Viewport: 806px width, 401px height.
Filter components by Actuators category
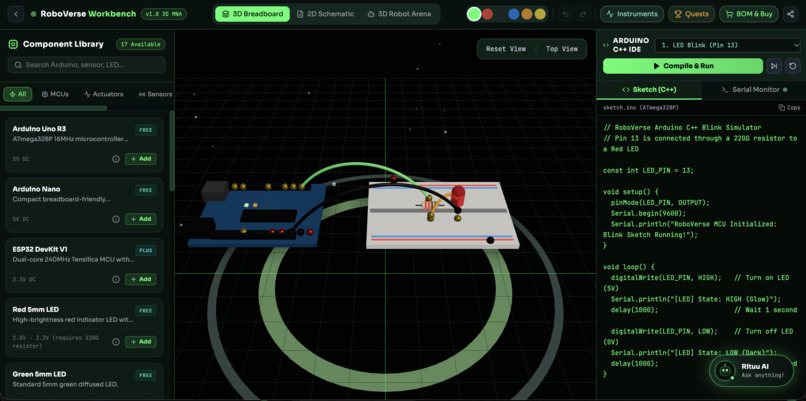click(103, 94)
